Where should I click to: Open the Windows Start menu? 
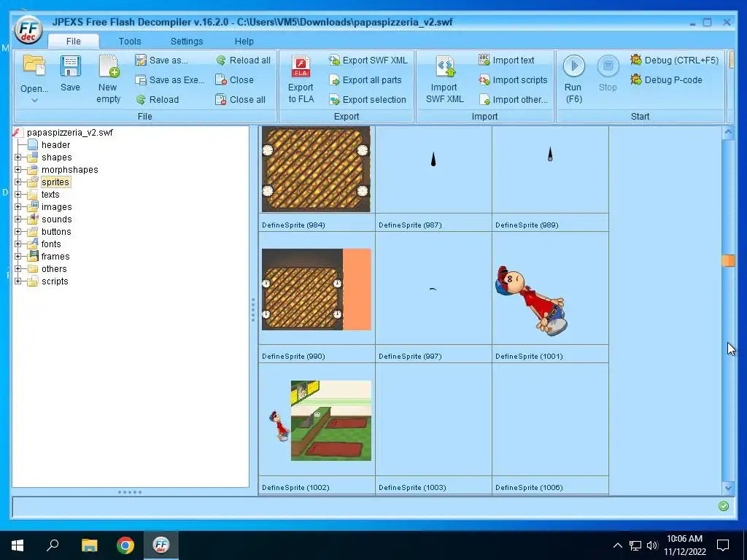click(x=18, y=545)
